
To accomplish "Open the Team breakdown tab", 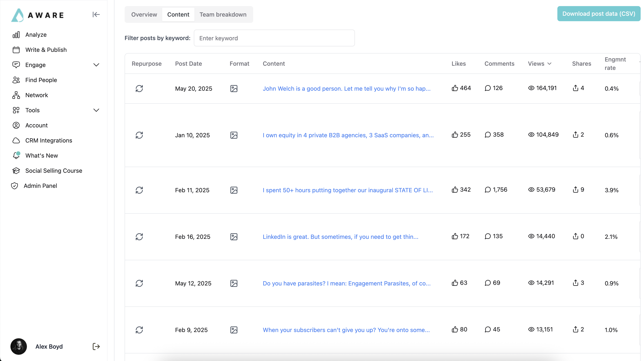I will click(x=223, y=14).
